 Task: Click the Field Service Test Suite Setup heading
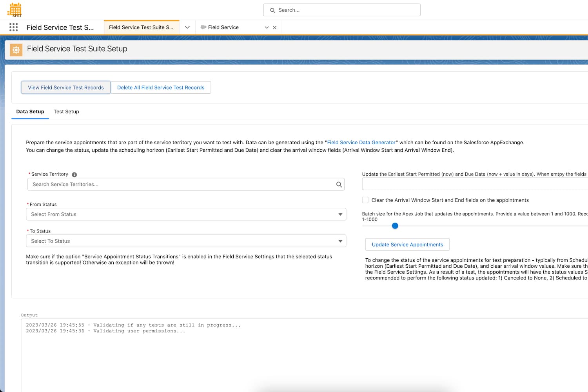[x=77, y=49]
